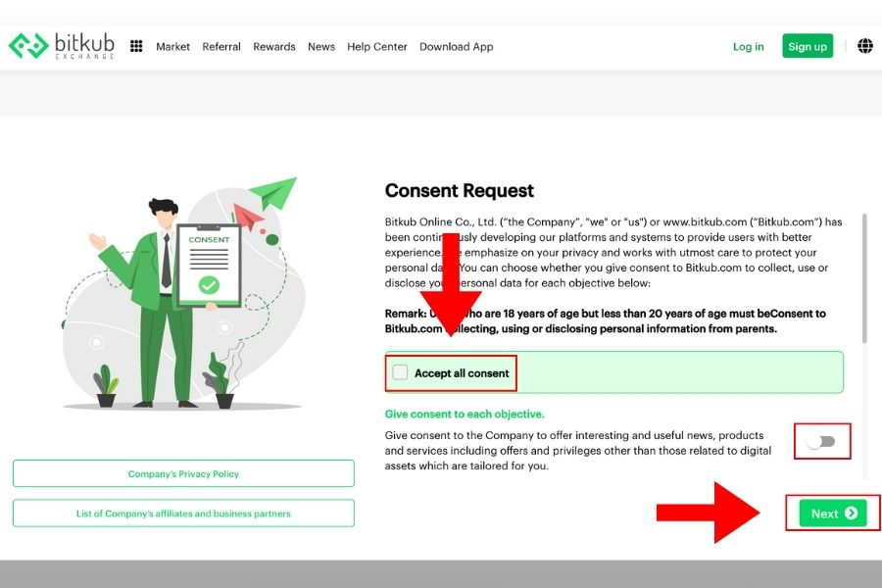Viewport: 882px width, 588px height.
Task: Open the apps grid menu icon
Action: (x=136, y=46)
